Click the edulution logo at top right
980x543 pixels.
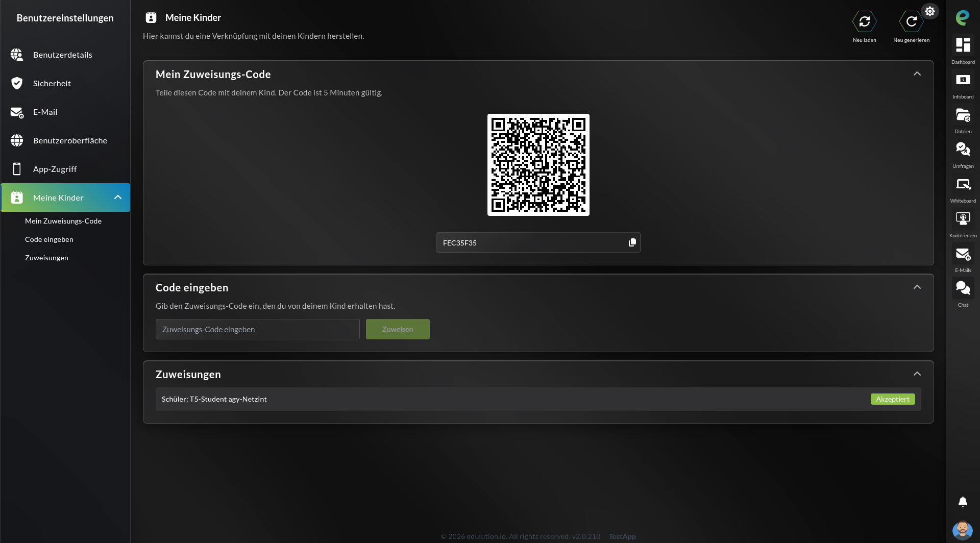[x=963, y=18]
